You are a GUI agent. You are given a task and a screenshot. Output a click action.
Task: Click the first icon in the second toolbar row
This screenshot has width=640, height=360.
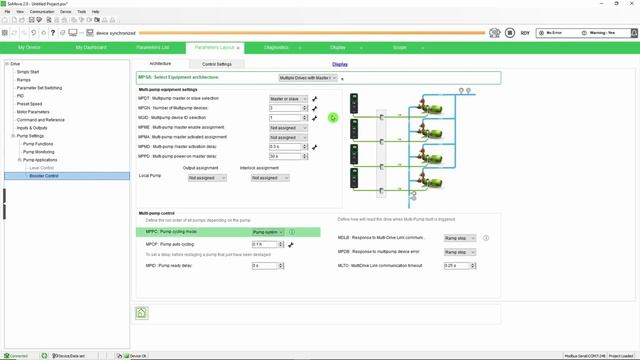click(5, 33)
